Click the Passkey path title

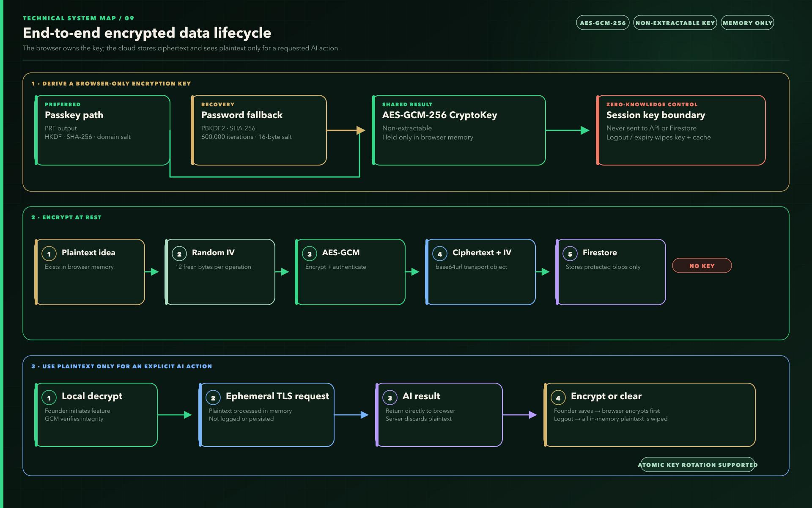pos(74,115)
